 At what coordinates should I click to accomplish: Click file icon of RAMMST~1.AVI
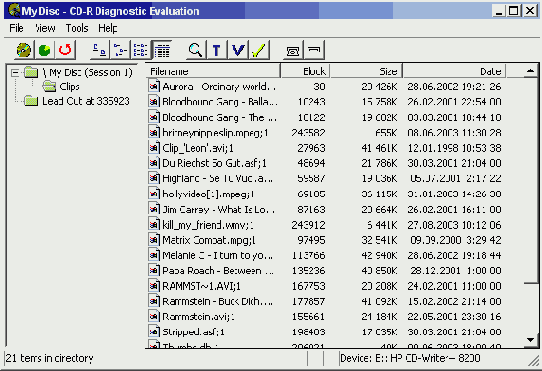point(154,286)
